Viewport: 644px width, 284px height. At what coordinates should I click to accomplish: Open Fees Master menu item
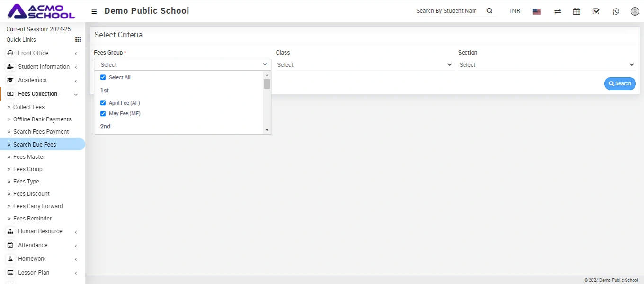(29, 157)
